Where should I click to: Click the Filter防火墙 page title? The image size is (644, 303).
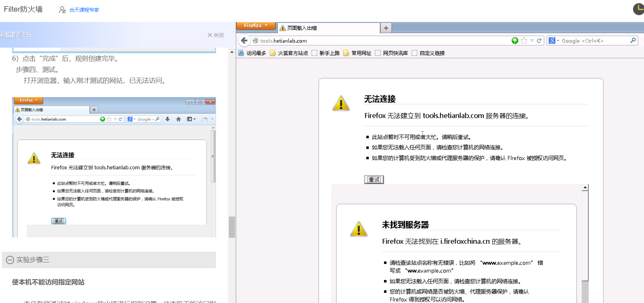coord(23,9)
